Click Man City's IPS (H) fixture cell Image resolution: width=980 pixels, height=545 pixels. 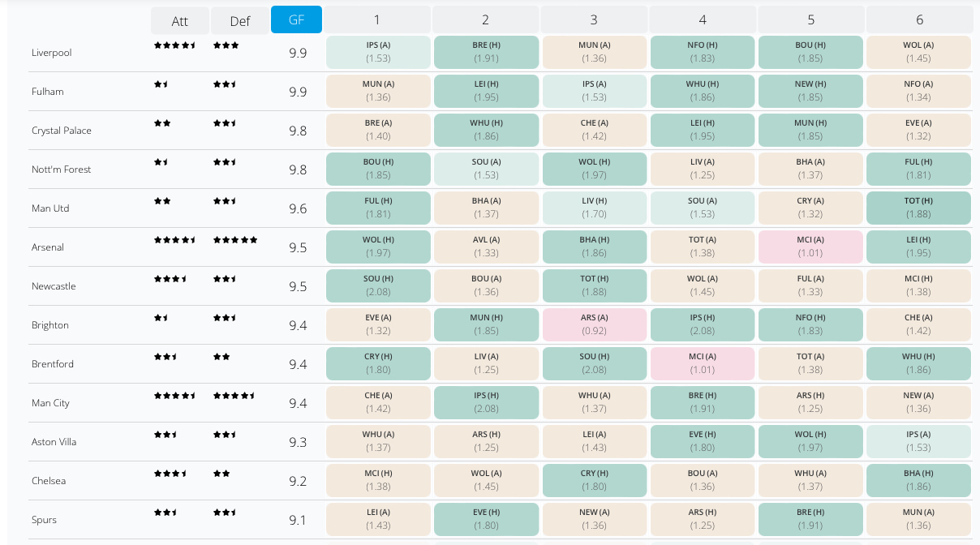(x=486, y=402)
